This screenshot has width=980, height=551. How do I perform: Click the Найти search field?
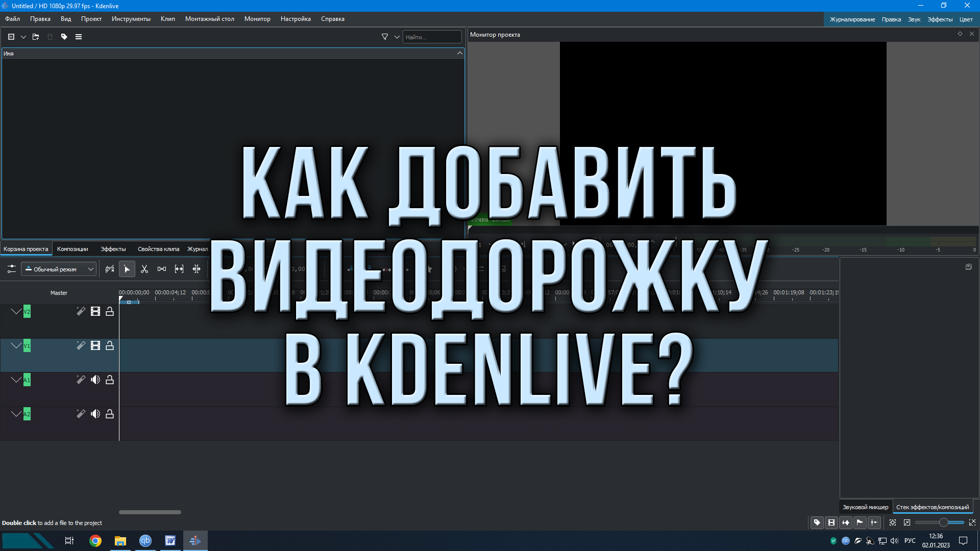[x=432, y=36]
